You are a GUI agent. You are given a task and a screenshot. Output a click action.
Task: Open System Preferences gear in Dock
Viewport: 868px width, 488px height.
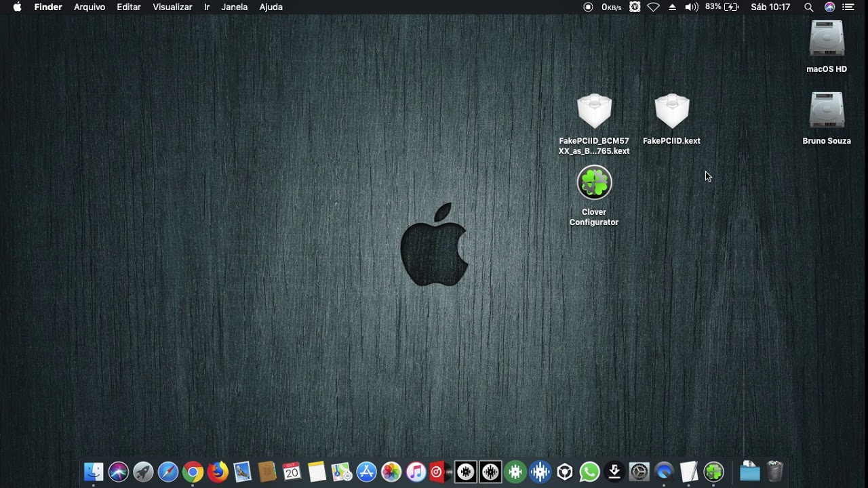[x=639, y=472]
